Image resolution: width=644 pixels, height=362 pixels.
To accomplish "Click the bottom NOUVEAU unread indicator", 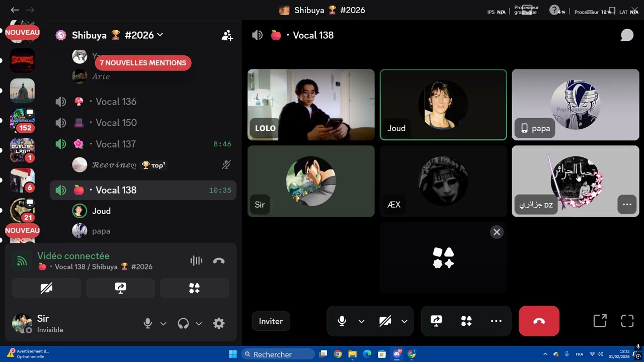I will (x=23, y=230).
